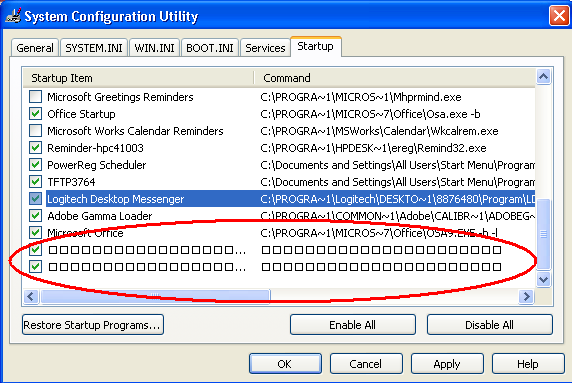
Task: Click the Osa.exe -b command path
Action: 370,114
